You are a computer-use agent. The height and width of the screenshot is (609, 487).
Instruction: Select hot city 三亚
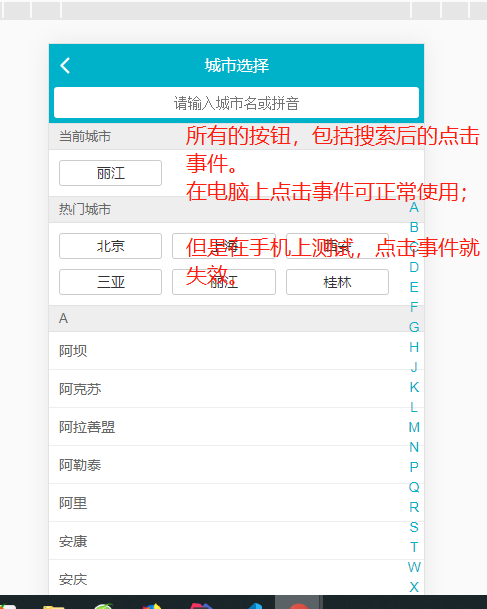pyautogui.click(x=110, y=282)
